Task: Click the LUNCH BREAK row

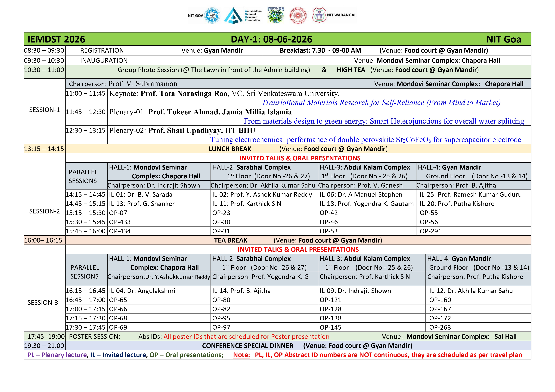Action: (x=298, y=149)
